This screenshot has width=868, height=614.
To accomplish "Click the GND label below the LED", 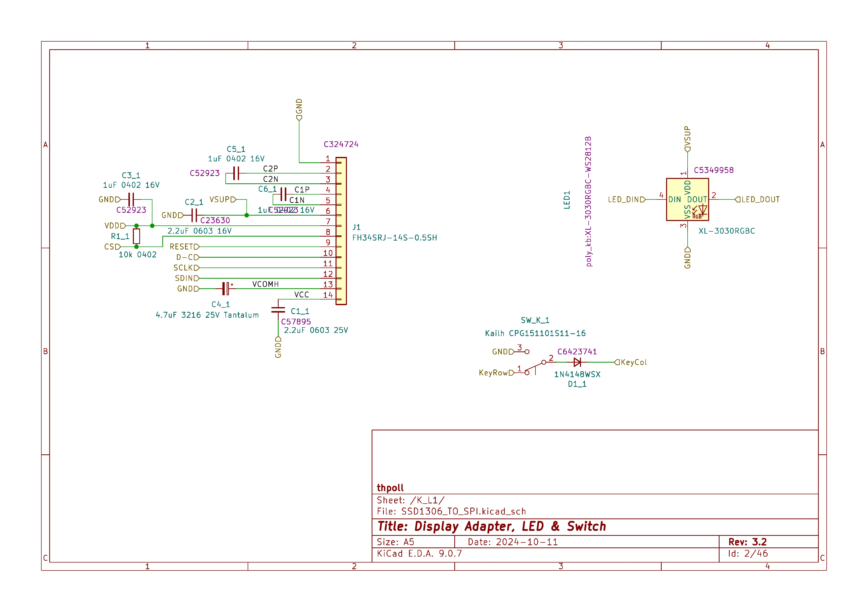I will tap(687, 258).
